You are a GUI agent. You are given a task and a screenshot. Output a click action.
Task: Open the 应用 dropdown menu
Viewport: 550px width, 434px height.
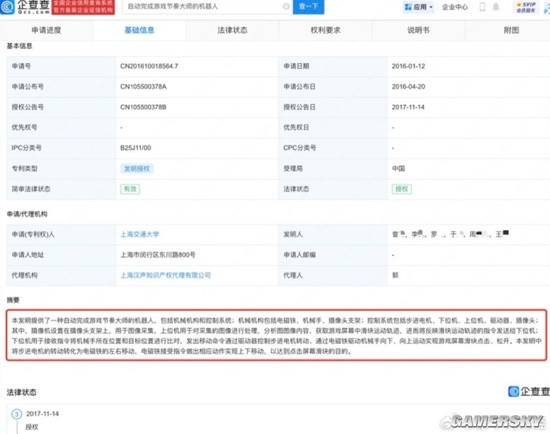(418, 7)
